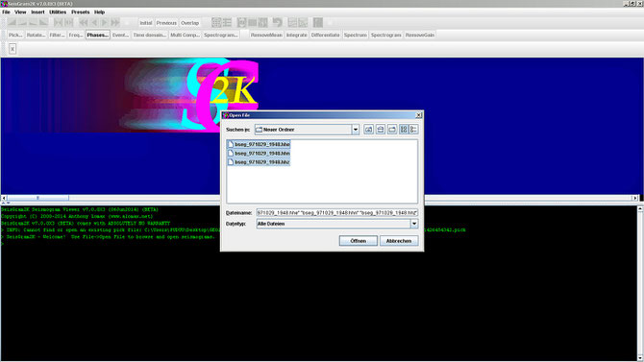Open the Dateityp Alle Dateien dropdown
The height and width of the screenshot is (362, 644).
click(414, 224)
